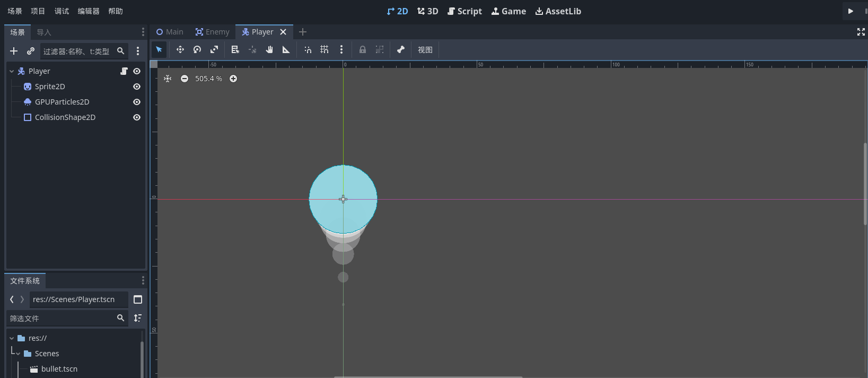The height and width of the screenshot is (378, 868).
Task: Switch to the Enemy scene tab
Action: click(x=213, y=32)
